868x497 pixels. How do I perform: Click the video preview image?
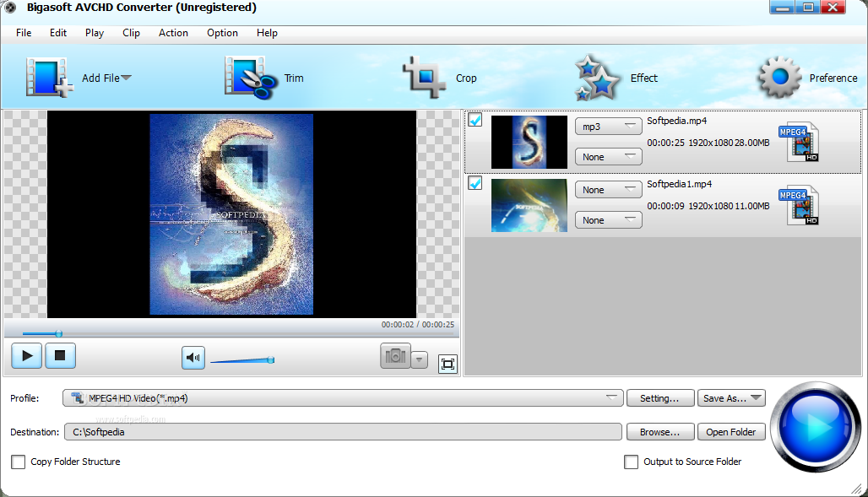[231, 214]
